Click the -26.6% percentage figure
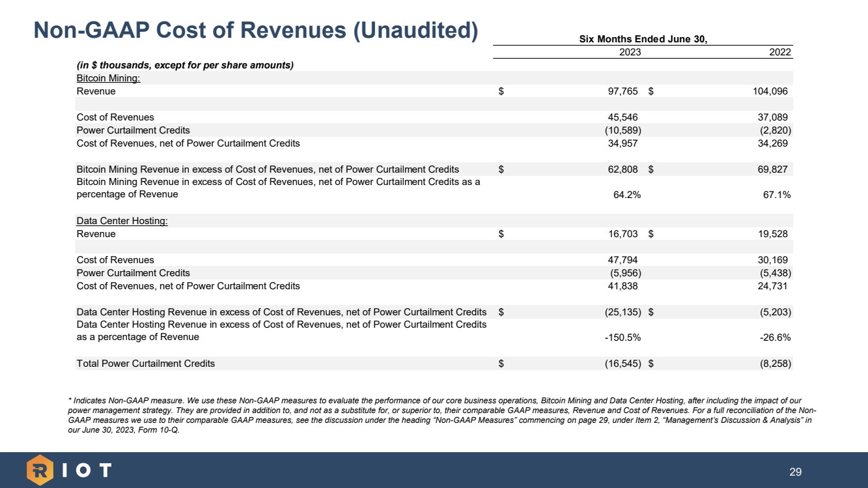Screen dimensions: 868x488 (x=776, y=337)
